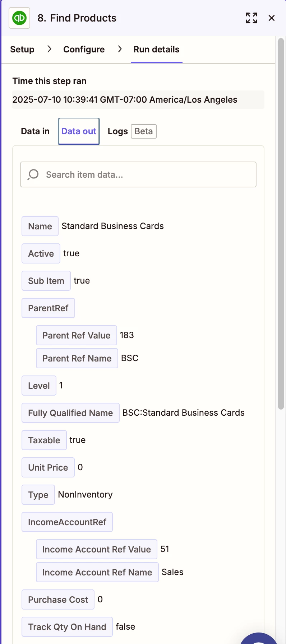
Task: Close the Find Products panel
Action: 272,18
